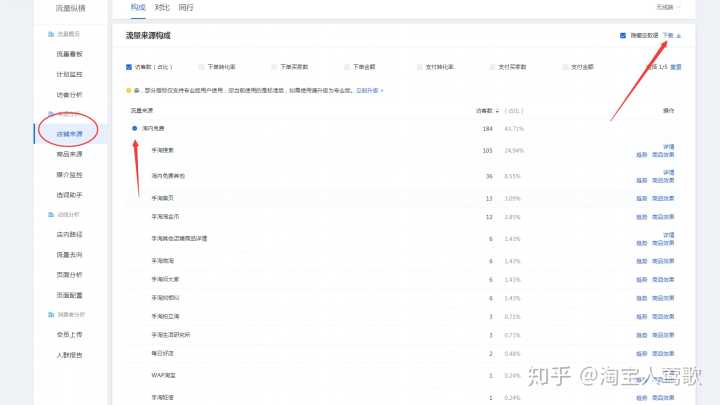
Task: Open 流量去向 in the sidebar
Action: point(69,255)
